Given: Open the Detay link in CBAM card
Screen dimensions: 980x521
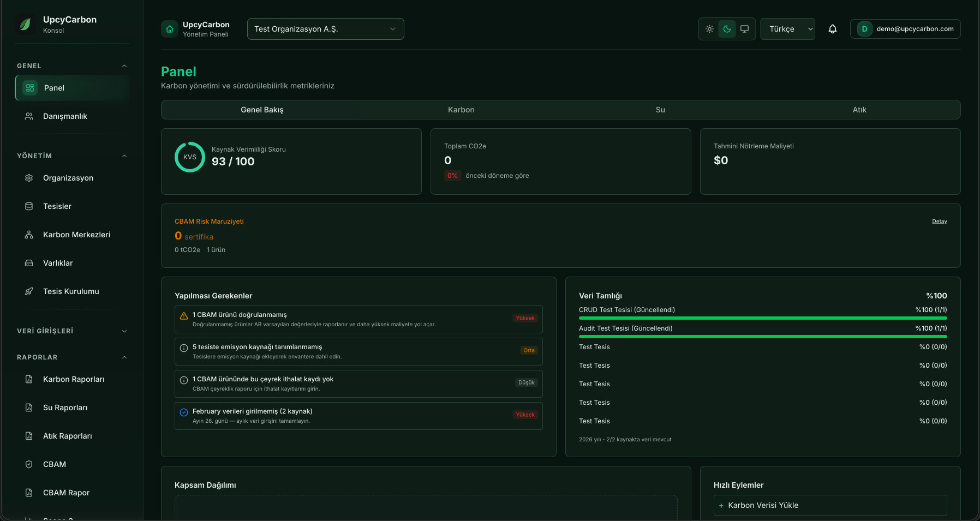Looking at the screenshot, I should coord(940,221).
